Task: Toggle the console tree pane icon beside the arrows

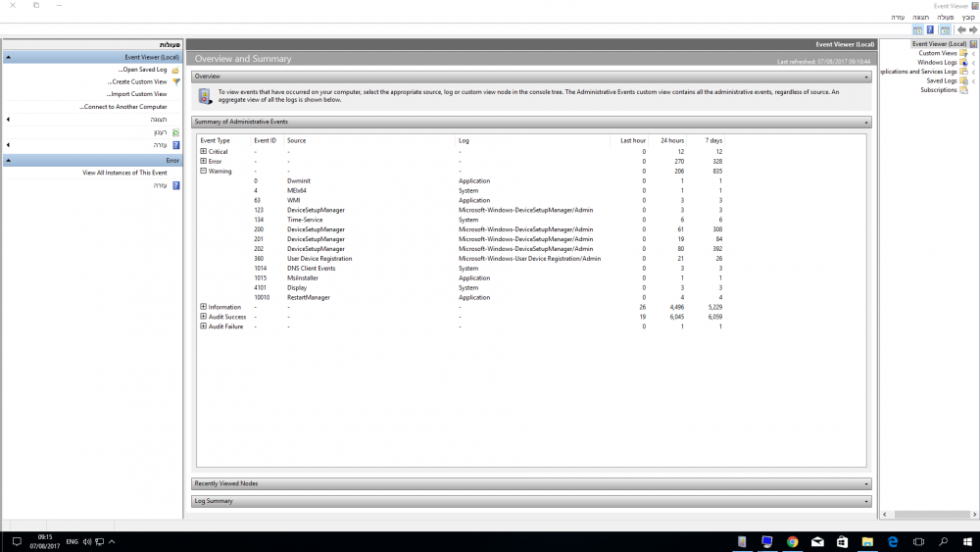Action: [x=945, y=30]
